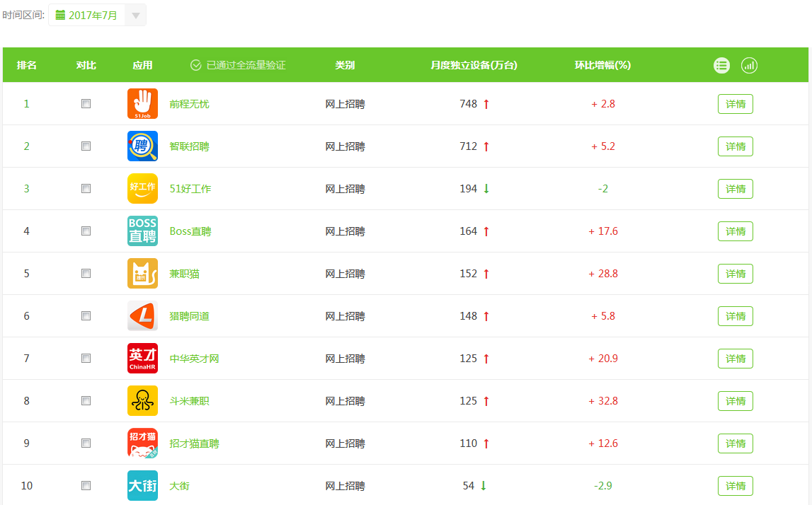Click the 已通过全流量验证 checkmark icon
This screenshot has width=812, height=505.
(196, 65)
